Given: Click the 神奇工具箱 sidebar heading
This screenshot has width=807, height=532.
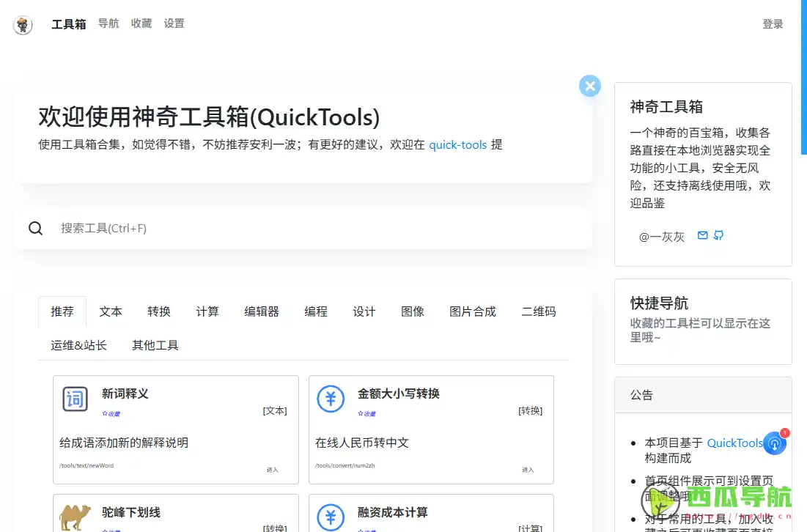Looking at the screenshot, I should click(666, 106).
